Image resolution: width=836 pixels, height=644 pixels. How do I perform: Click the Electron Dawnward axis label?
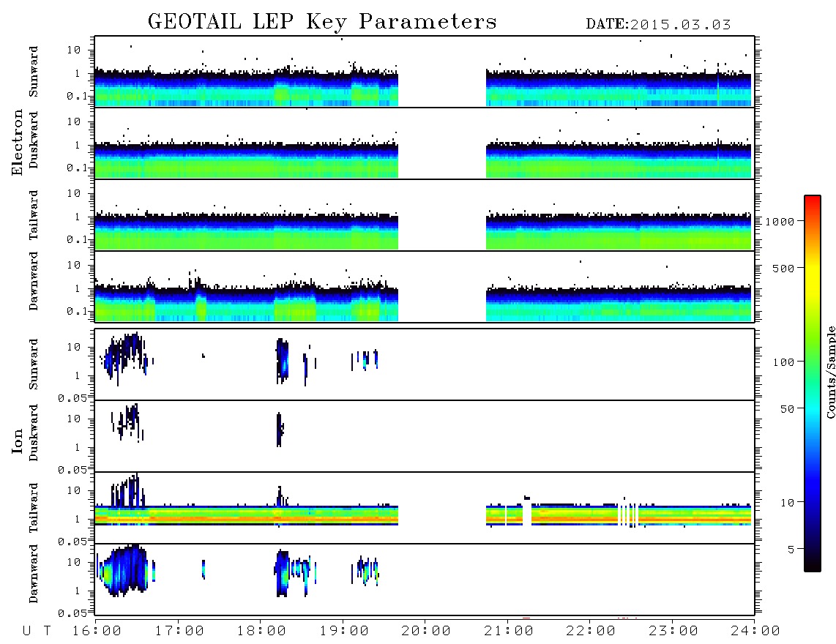pos(33,282)
